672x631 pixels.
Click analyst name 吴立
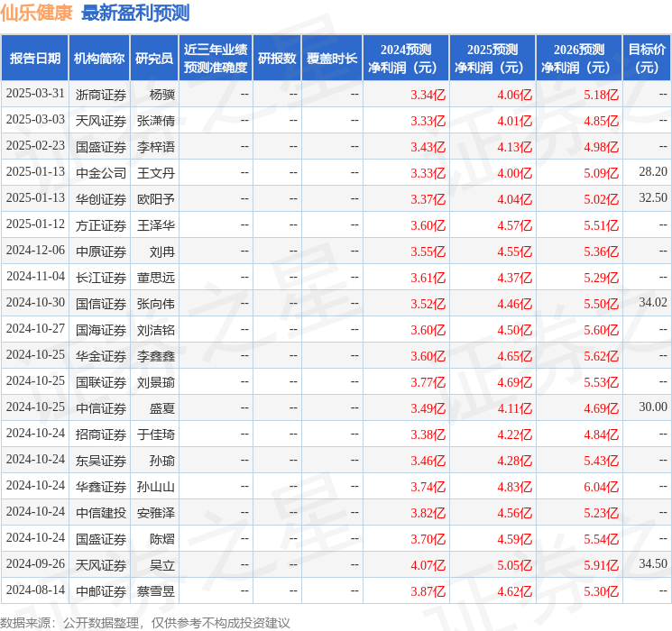162,565
